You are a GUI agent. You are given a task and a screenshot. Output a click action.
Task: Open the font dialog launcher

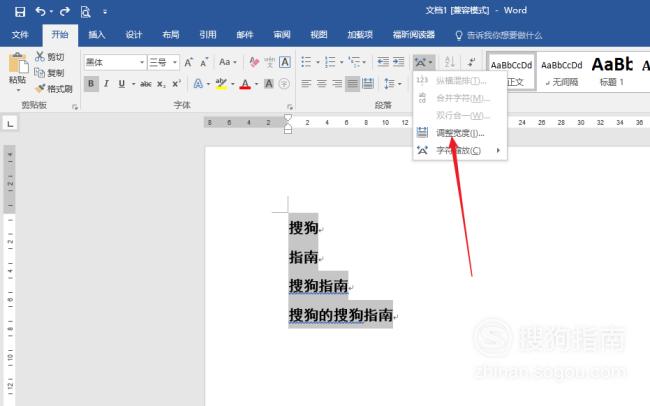[290, 107]
